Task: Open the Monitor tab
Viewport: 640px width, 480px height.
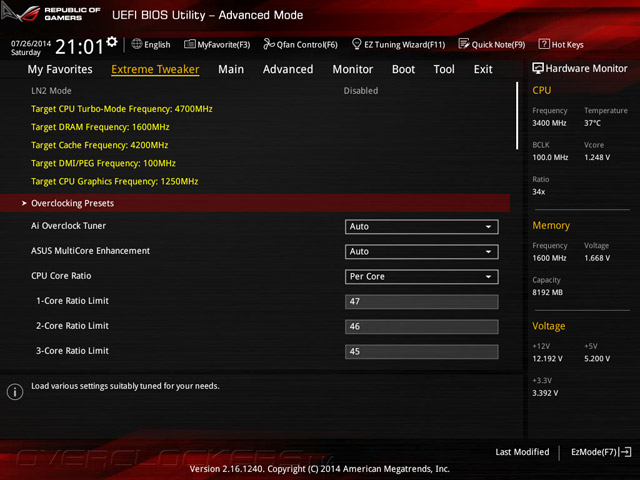Action: (x=353, y=69)
